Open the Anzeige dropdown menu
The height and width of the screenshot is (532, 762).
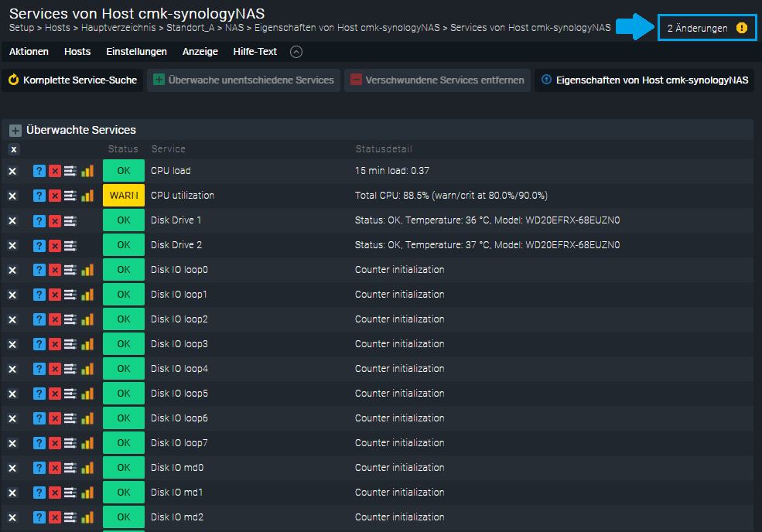click(200, 52)
